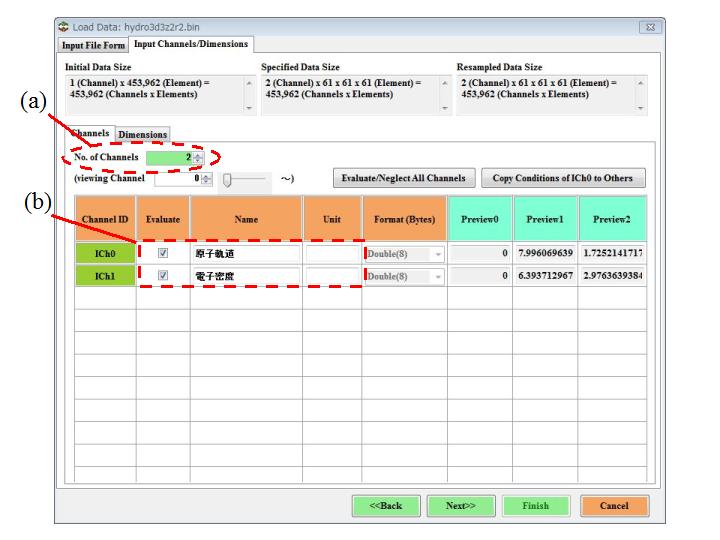This screenshot has width=720, height=540.
Task: Select the ICh1 channel ID cell
Action: tap(105, 276)
